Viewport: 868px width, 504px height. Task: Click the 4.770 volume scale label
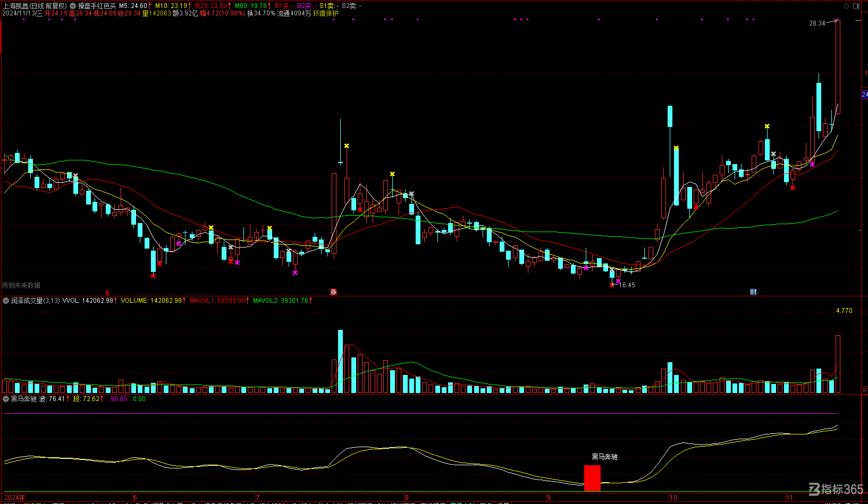pyautogui.click(x=844, y=311)
